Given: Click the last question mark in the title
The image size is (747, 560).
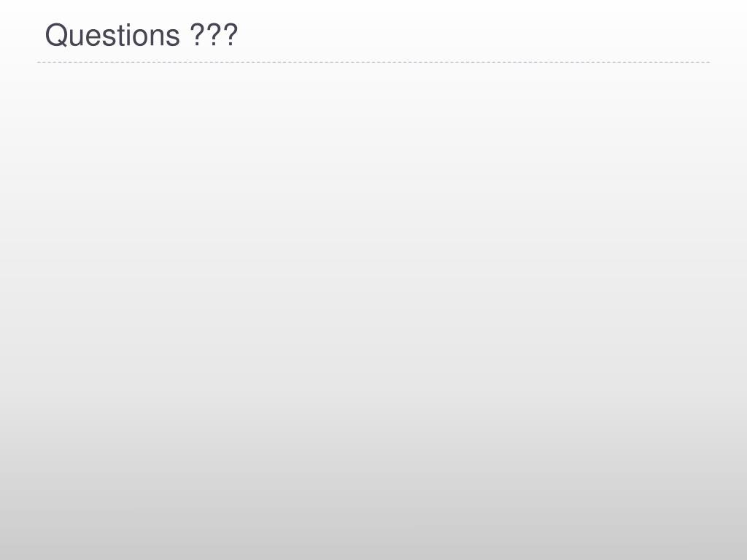Looking at the screenshot, I should 230,34.
